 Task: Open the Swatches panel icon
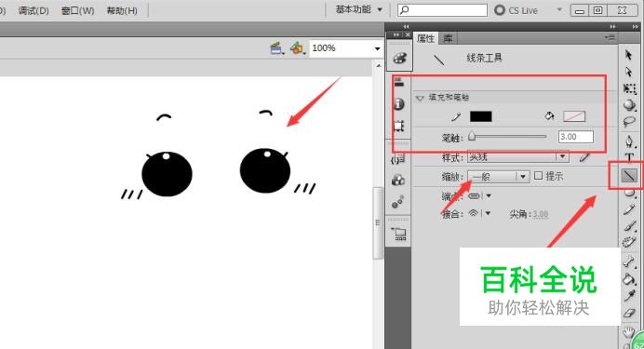pyautogui.click(x=399, y=83)
